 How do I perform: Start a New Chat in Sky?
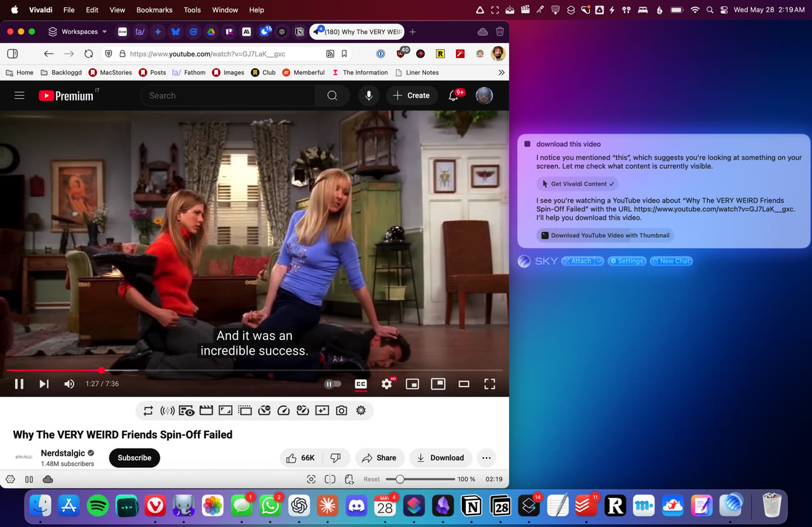pos(671,261)
